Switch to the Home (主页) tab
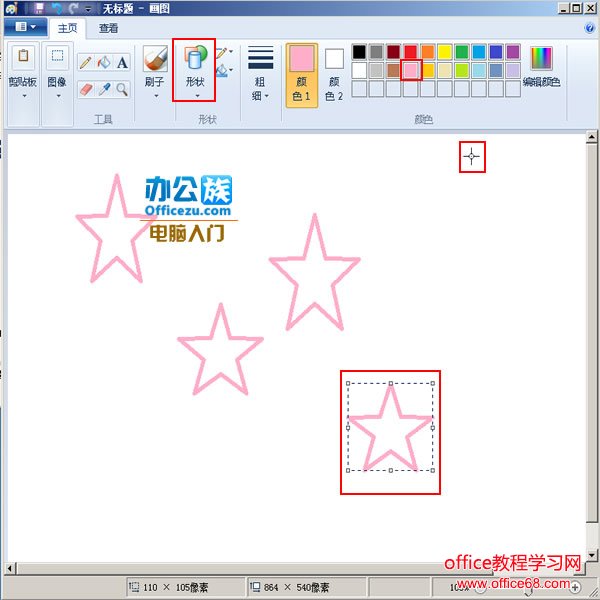 (67, 28)
